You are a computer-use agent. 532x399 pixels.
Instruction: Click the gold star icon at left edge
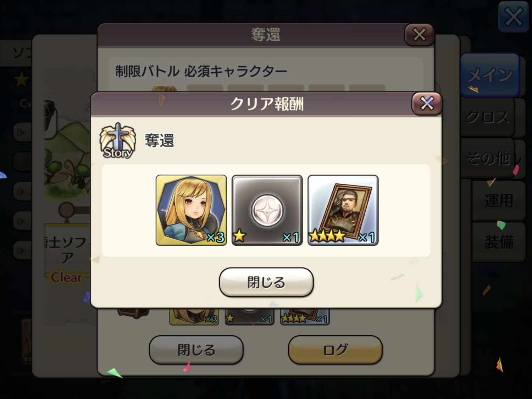tap(21, 79)
